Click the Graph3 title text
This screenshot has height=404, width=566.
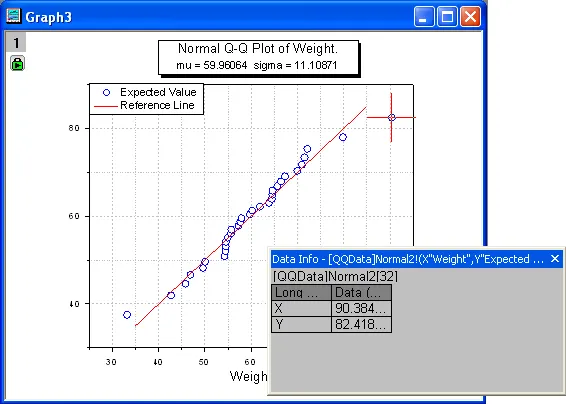tap(48, 17)
